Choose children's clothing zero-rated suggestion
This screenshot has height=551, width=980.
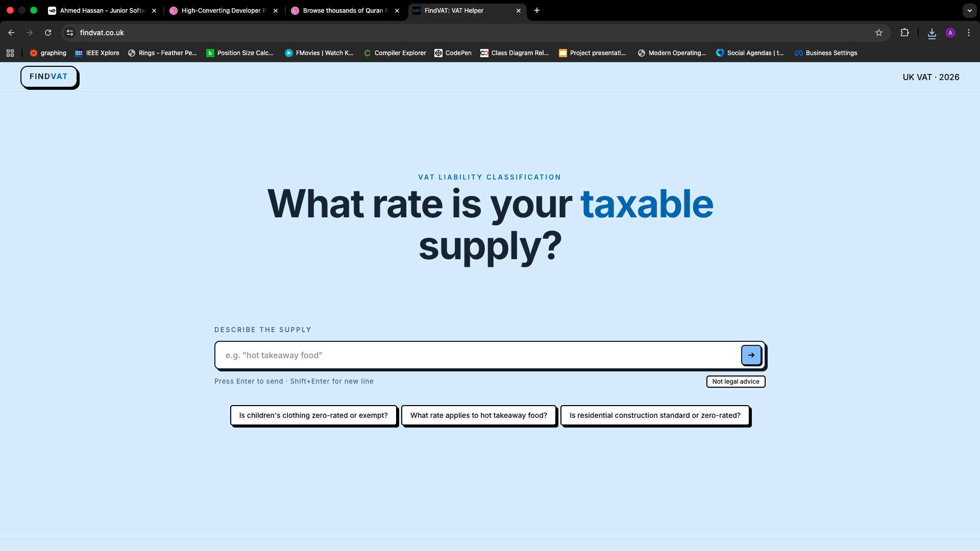pos(313,415)
